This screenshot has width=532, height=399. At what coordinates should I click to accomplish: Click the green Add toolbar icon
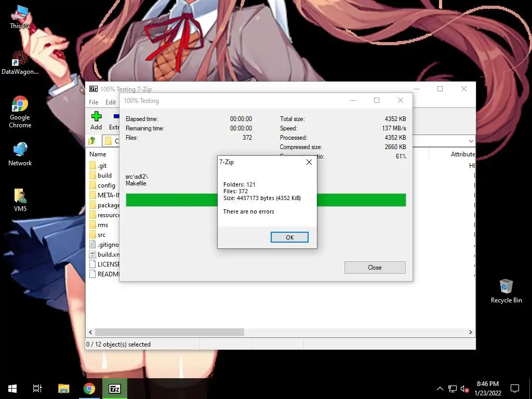96,116
